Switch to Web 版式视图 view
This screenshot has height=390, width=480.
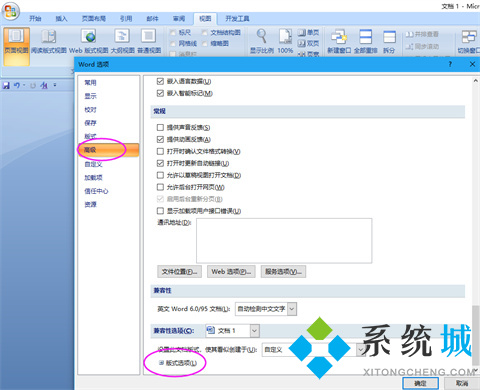pyautogui.click(x=89, y=42)
